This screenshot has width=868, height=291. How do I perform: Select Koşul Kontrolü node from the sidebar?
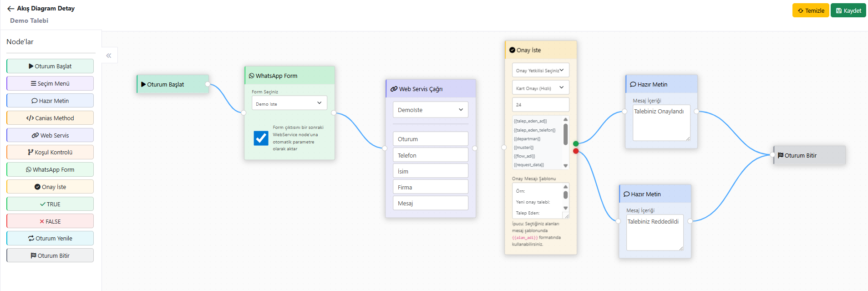click(x=50, y=153)
